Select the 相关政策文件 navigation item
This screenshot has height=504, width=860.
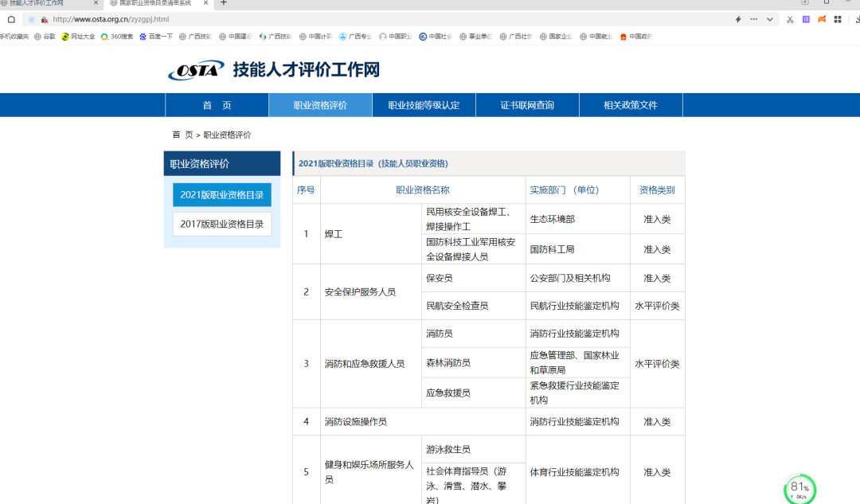coord(631,105)
